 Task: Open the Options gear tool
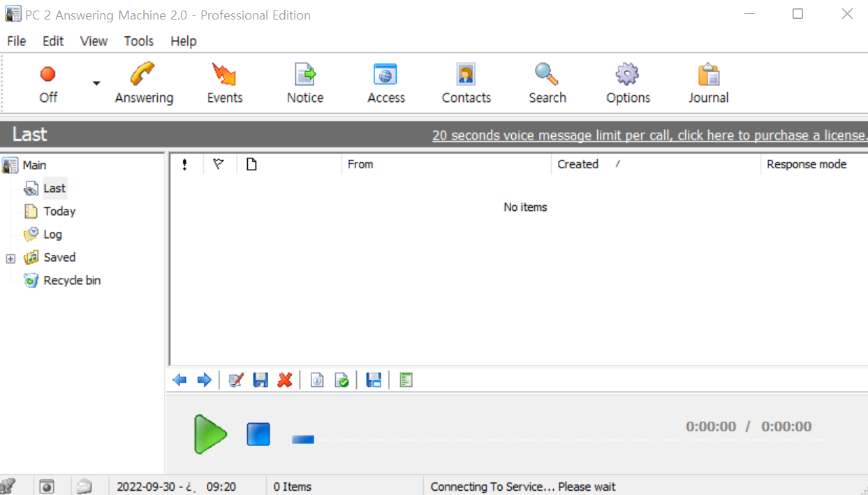point(628,84)
